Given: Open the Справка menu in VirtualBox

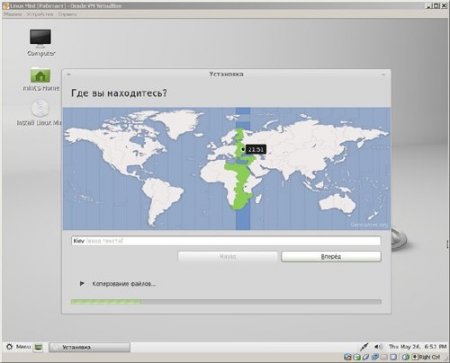Looking at the screenshot, I should pos(67,14).
